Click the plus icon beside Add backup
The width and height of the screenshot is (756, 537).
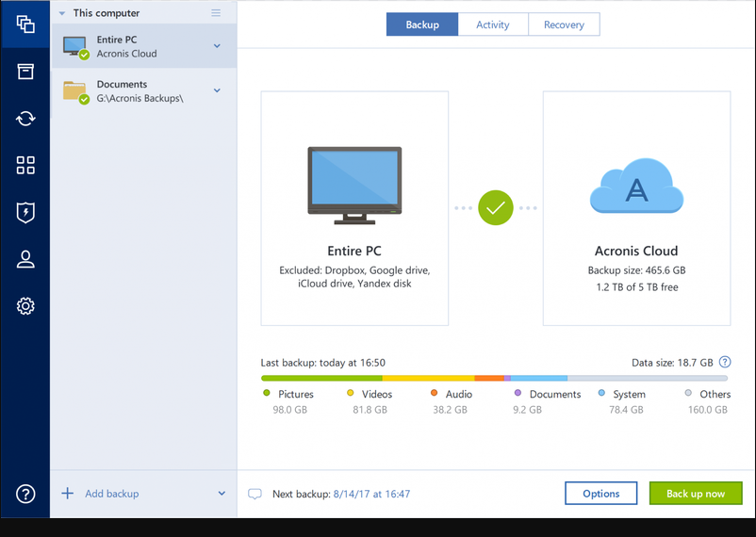coord(68,493)
